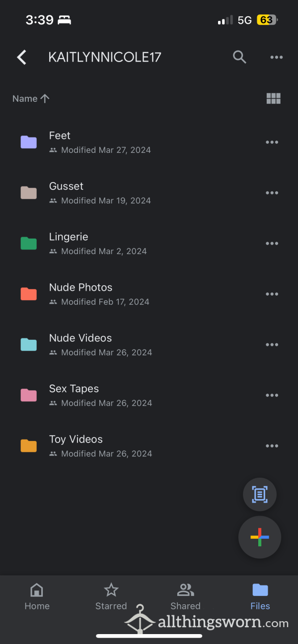Switch to grid view layout icon

pyautogui.click(x=274, y=99)
